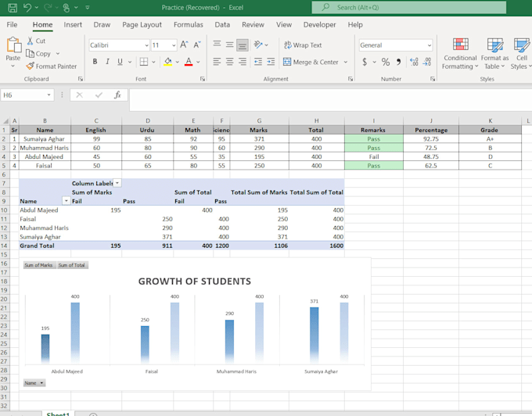Open the File tab
532x416 pixels.
(x=12, y=25)
